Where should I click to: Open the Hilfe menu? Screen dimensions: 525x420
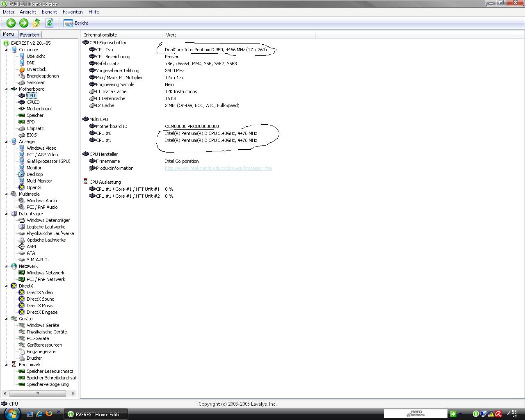tap(94, 12)
